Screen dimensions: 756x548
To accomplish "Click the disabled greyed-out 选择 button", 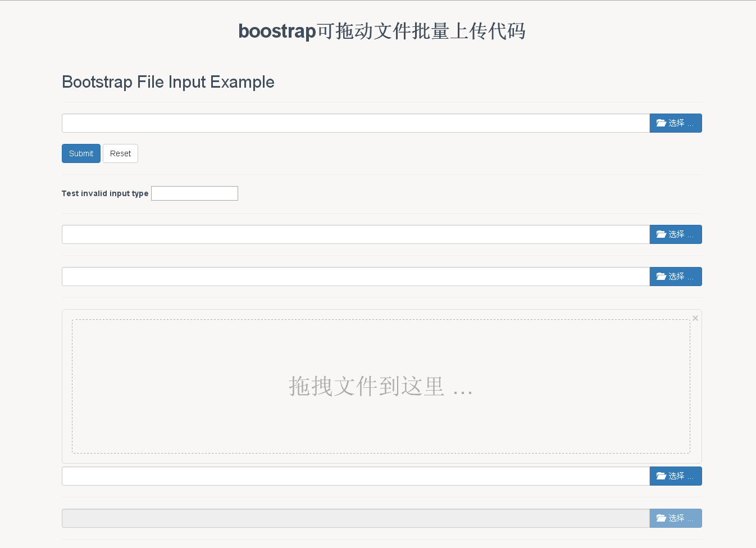I will [676, 518].
